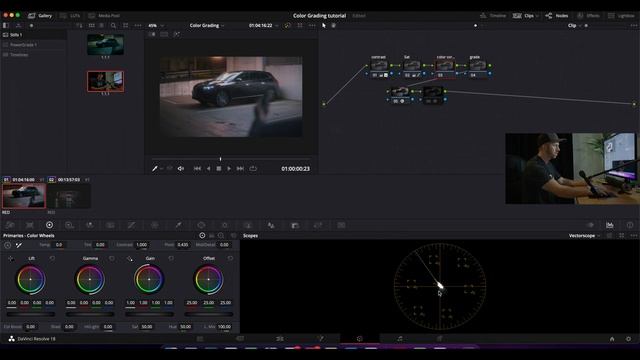Expand the Clips filter dropdown arrow

[x=537, y=16]
